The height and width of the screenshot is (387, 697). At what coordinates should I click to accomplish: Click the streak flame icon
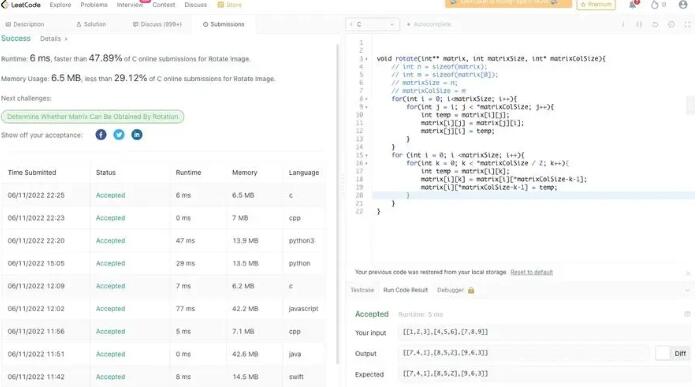click(x=654, y=4)
